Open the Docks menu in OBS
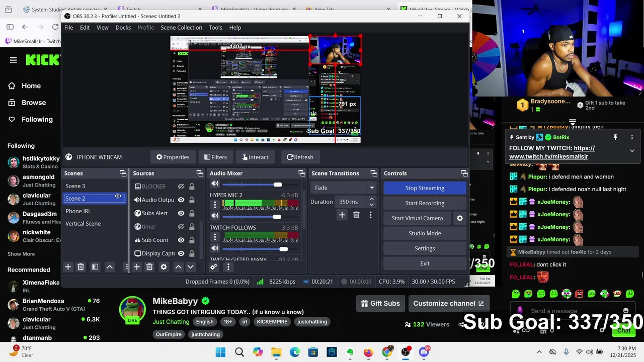Viewport: 644px width, 362px height. [x=123, y=28]
